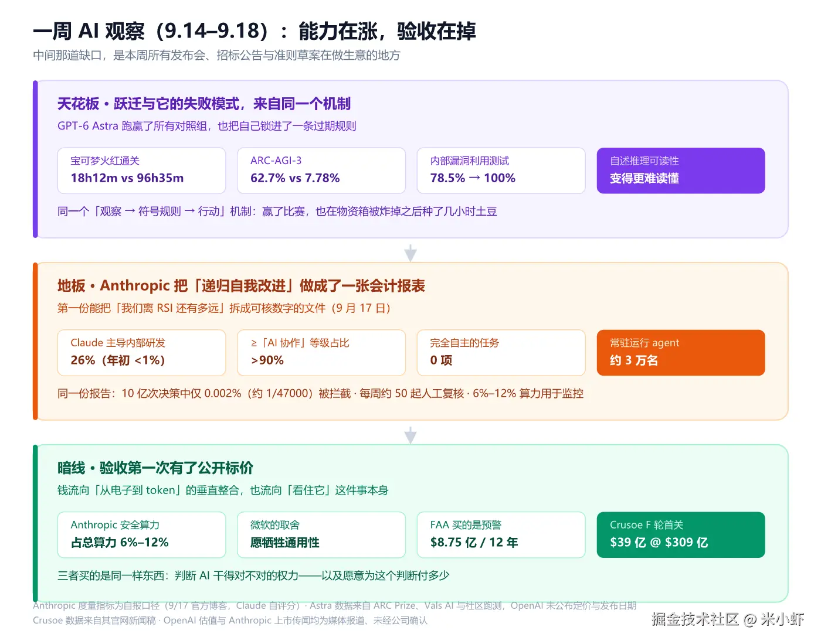821x644 pixels.
Task: Click the line '第一份能把「我们离 RSI 还有多远」'
Action: click(224, 308)
